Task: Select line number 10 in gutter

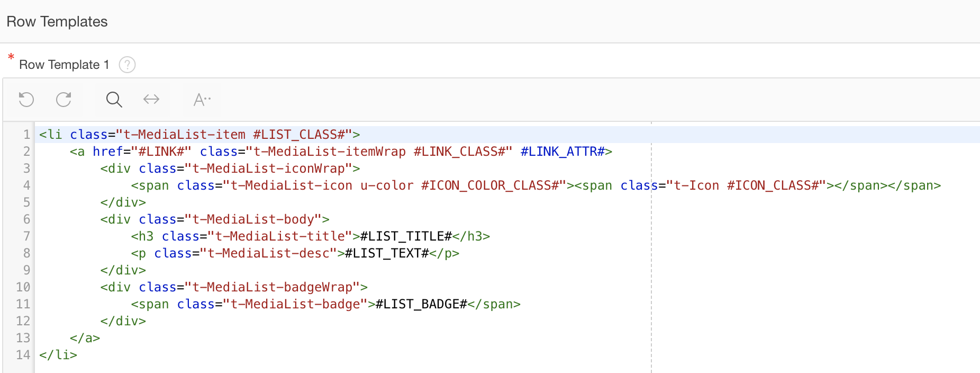Action: (x=23, y=287)
